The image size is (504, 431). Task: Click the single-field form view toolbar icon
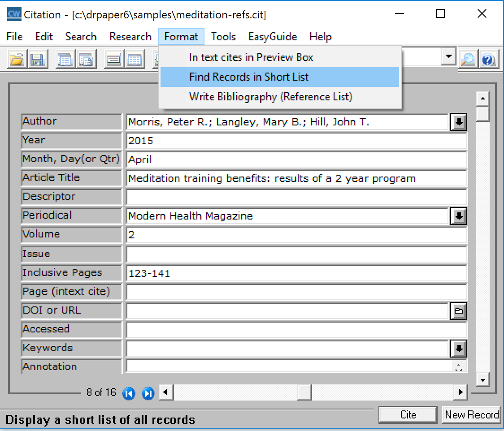pyautogui.click(x=114, y=60)
